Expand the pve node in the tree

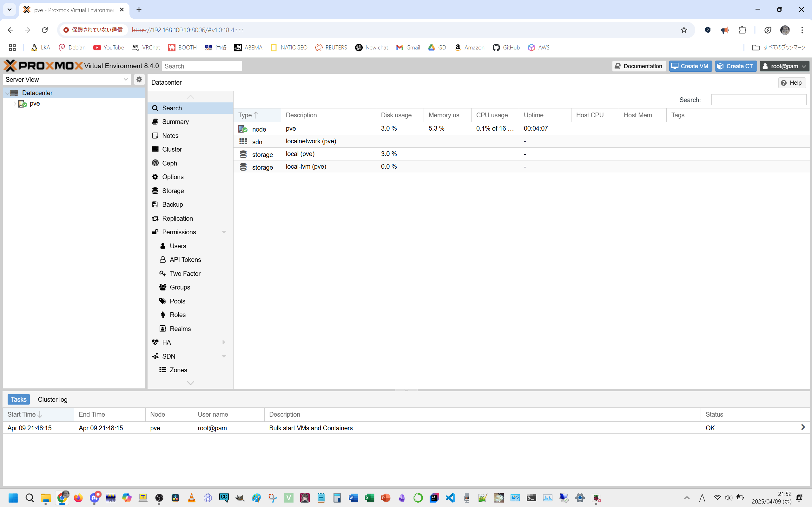click(x=15, y=104)
